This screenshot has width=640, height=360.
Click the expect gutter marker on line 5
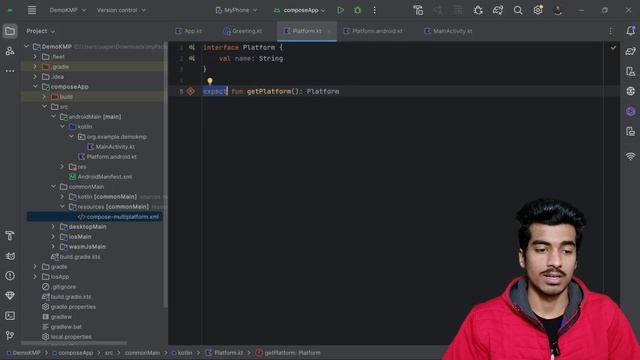click(x=191, y=91)
